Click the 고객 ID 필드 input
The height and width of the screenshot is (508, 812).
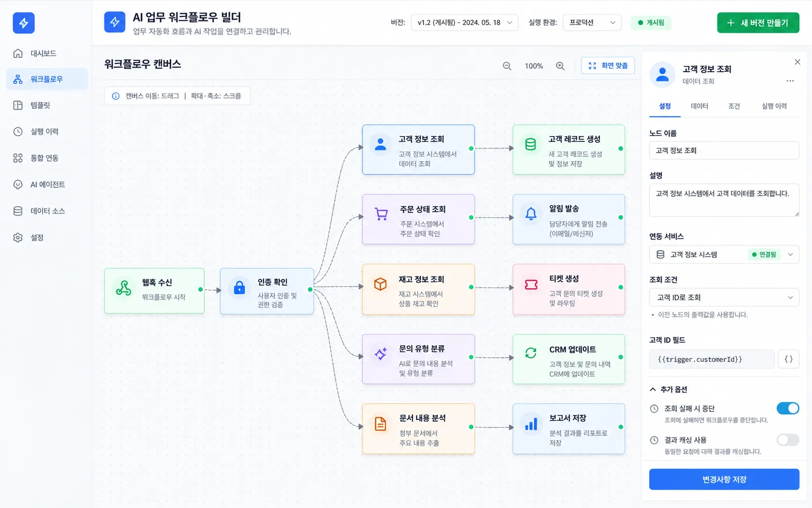click(712, 359)
